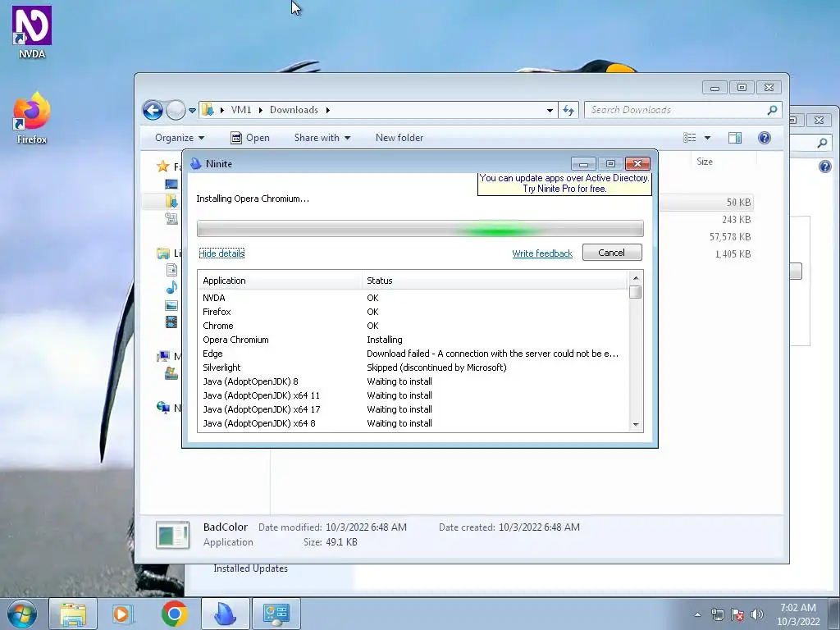Select the Opera Chromium row

(413, 340)
